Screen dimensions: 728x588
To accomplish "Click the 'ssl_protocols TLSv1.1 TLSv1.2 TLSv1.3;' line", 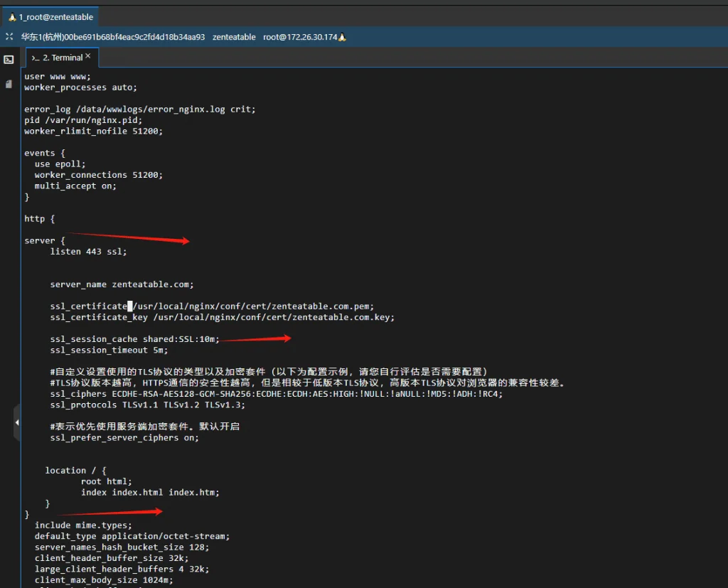I will [x=148, y=405].
